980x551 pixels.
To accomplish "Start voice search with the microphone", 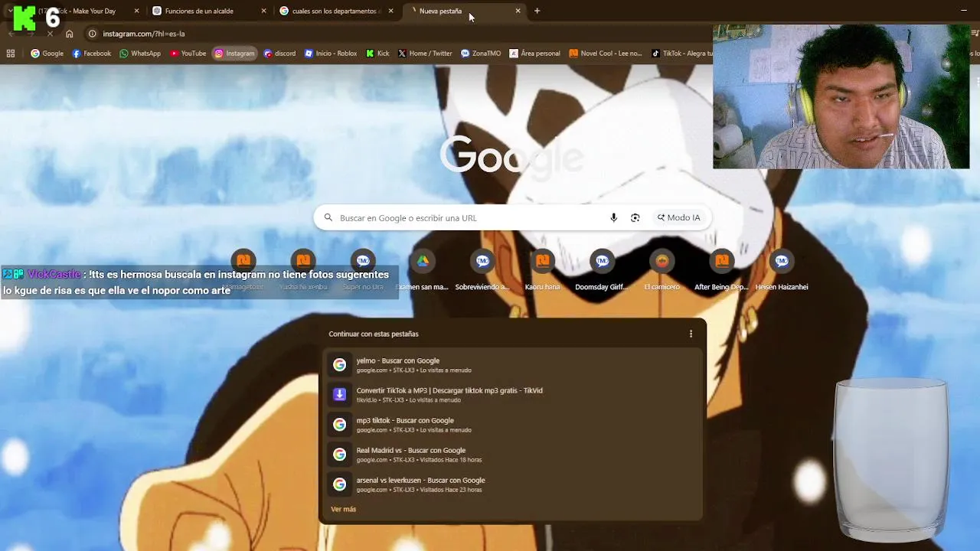I will (613, 217).
